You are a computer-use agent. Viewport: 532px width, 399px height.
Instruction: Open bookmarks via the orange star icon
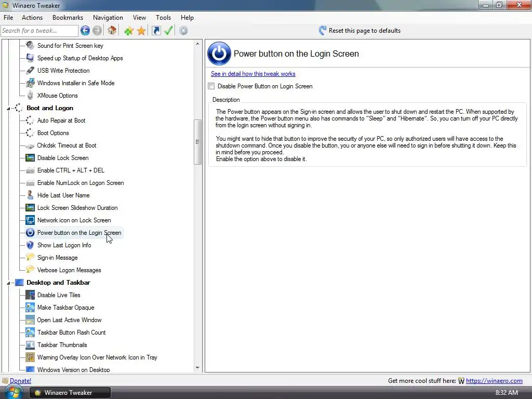click(x=141, y=31)
